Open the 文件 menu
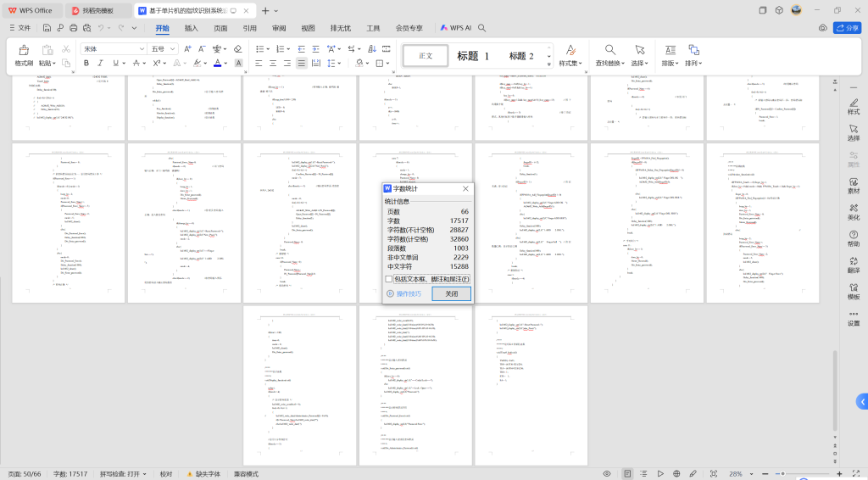 tap(20, 28)
